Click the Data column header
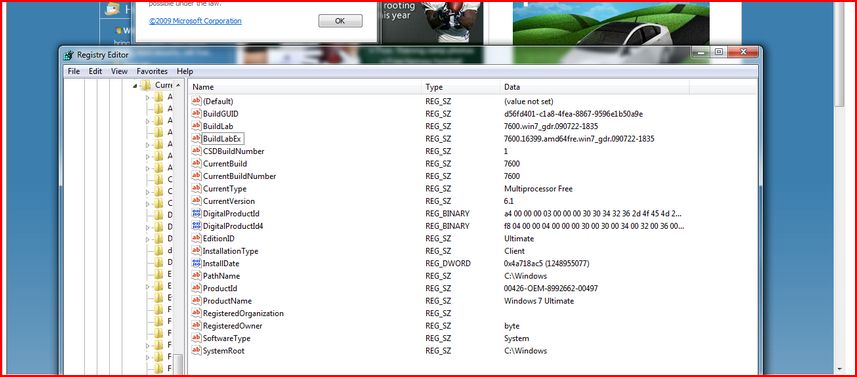Viewport: 857px width, 377px height. click(x=595, y=87)
